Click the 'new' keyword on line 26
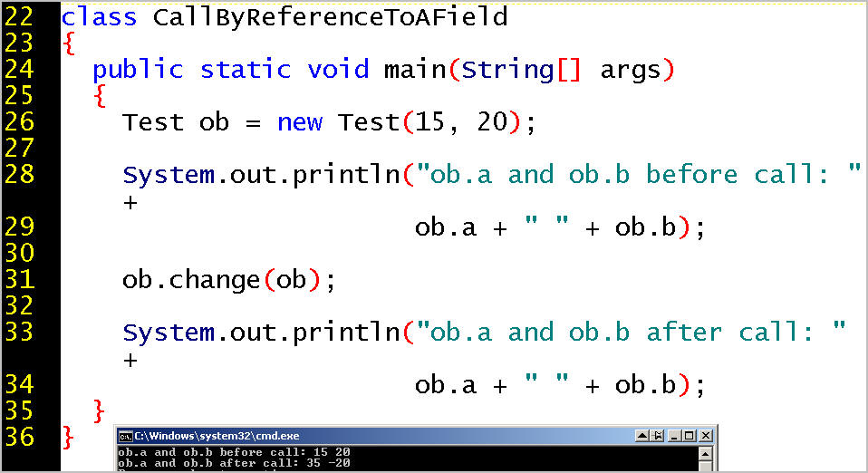Viewport: 868px width, 473px height. (x=300, y=122)
